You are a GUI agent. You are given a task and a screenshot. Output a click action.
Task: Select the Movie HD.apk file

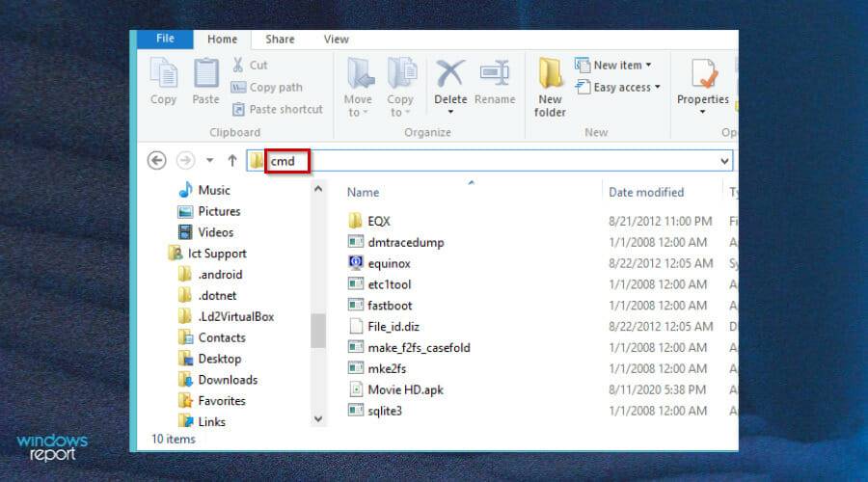(x=396, y=389)
